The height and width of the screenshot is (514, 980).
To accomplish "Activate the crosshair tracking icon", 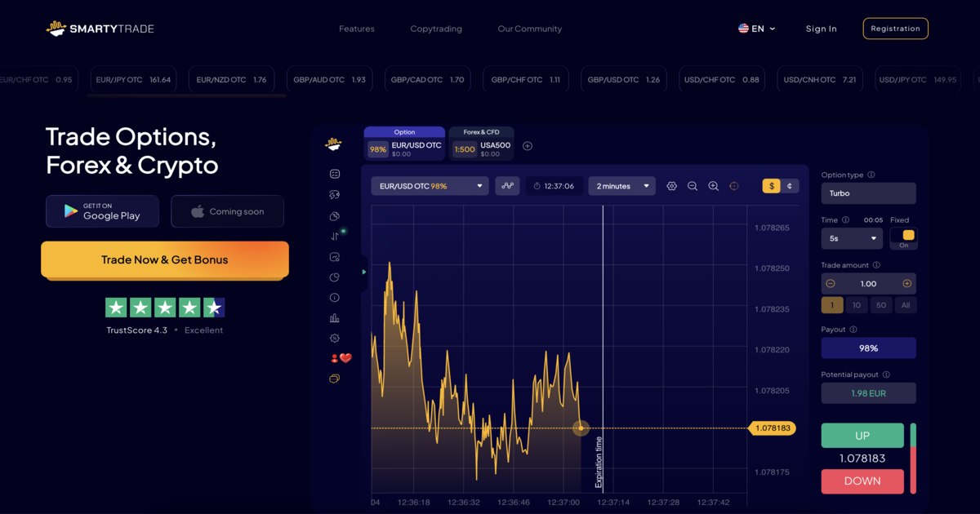I will pos(733,185).
